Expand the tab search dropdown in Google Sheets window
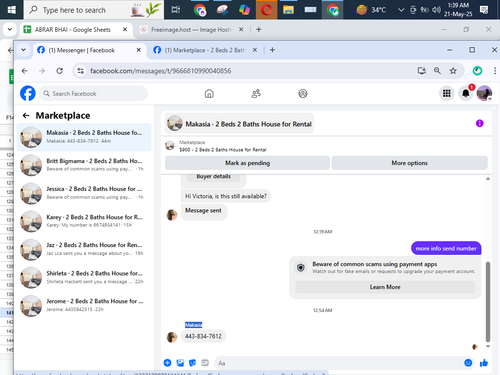This screenshot has height=375, width=500. pos(10,29)
